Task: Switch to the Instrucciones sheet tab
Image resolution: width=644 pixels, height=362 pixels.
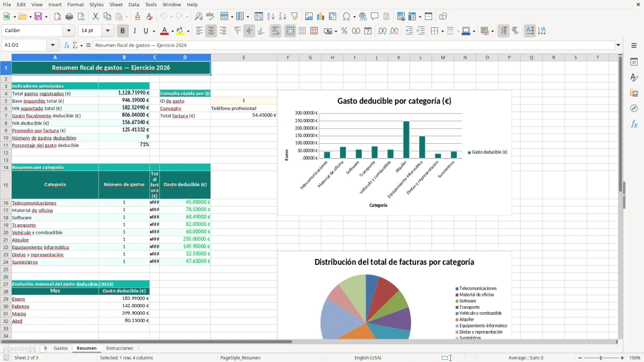Action: (119, 348)
